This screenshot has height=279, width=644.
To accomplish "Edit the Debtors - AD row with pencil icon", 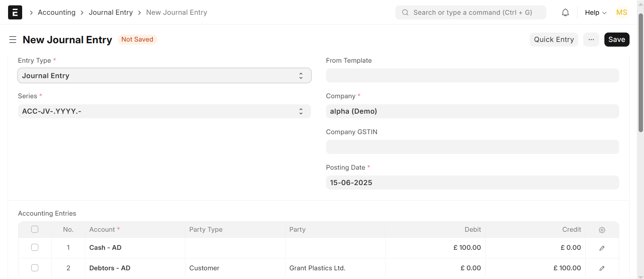I will (x=602, y=268).
